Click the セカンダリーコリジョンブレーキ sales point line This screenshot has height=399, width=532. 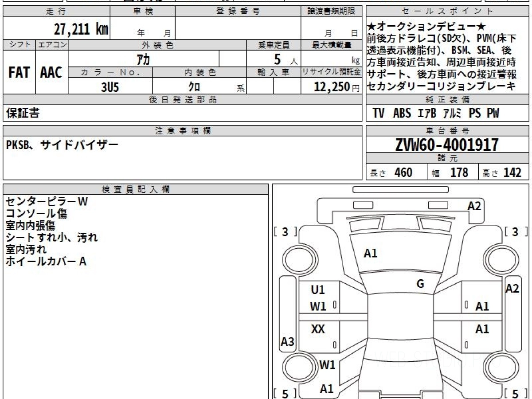[442, 86]
